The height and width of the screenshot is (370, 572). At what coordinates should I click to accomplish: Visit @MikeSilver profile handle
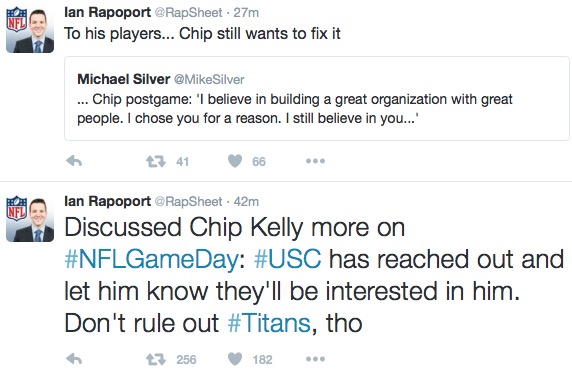pos(209,79)
